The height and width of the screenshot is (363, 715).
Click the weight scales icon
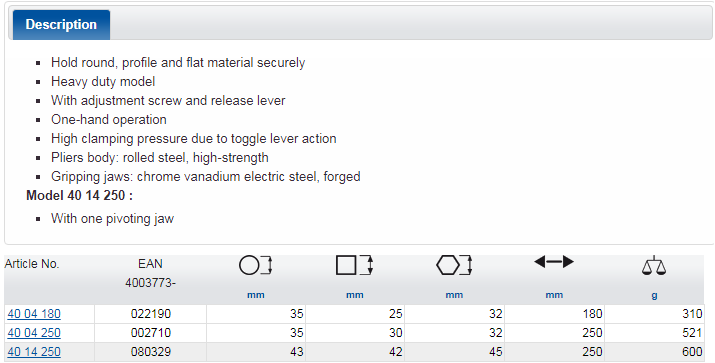click(x=654, y=265)
